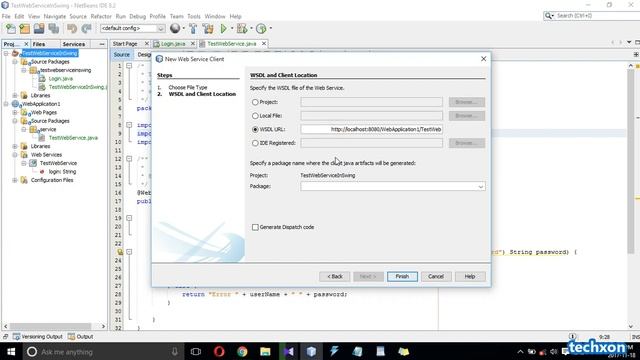Click the Build Project hammer icon
The image size is (640, 360).
tap(193, 29)
